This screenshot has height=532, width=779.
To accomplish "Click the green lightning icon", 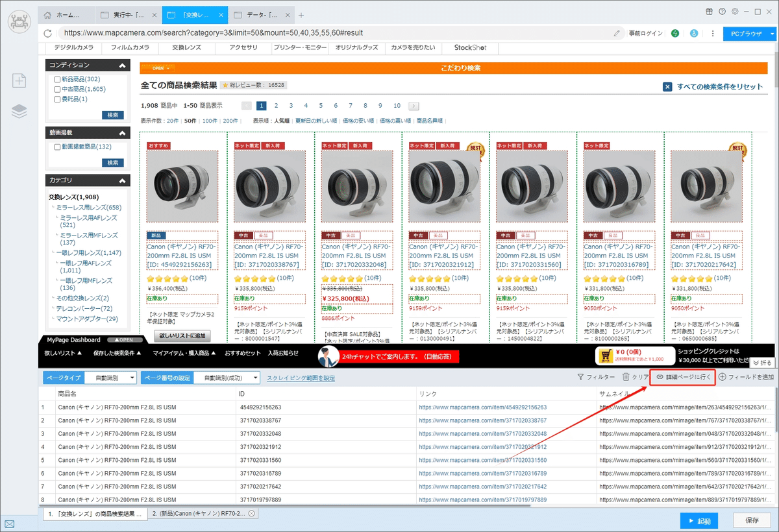I will [x=675, y=33].
